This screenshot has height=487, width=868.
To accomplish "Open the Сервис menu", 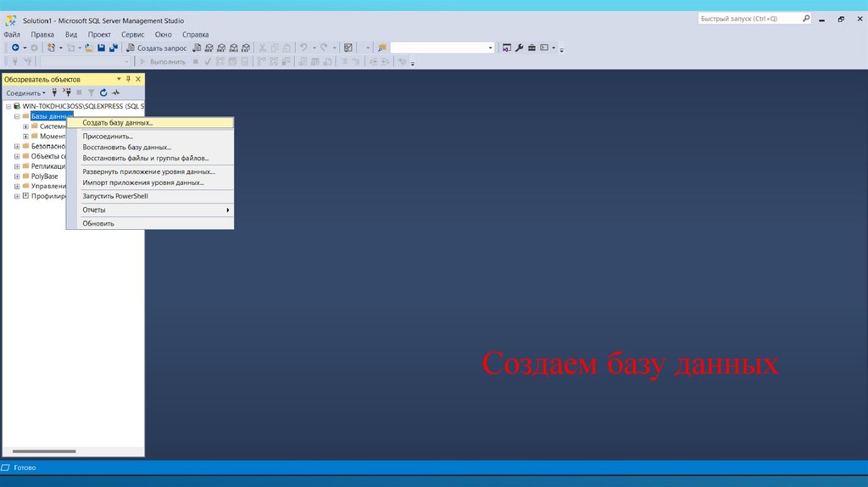I will [x=132, y=34].
